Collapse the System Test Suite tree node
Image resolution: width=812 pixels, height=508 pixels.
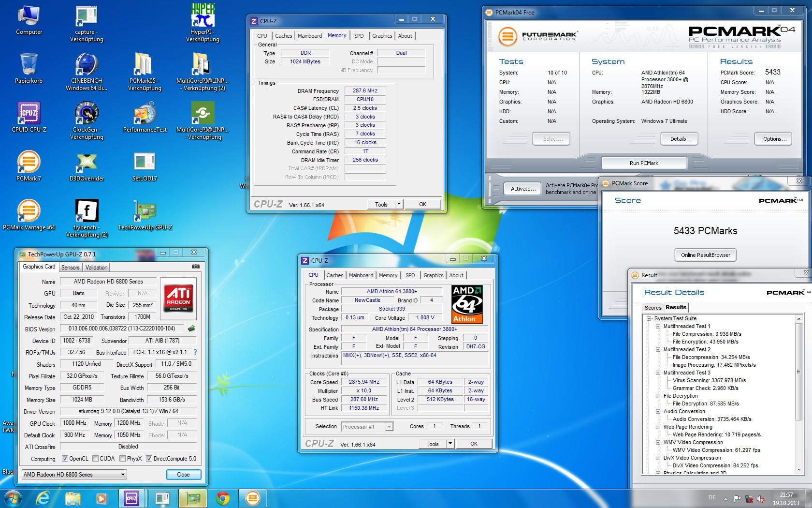click(x=649, y=318)
